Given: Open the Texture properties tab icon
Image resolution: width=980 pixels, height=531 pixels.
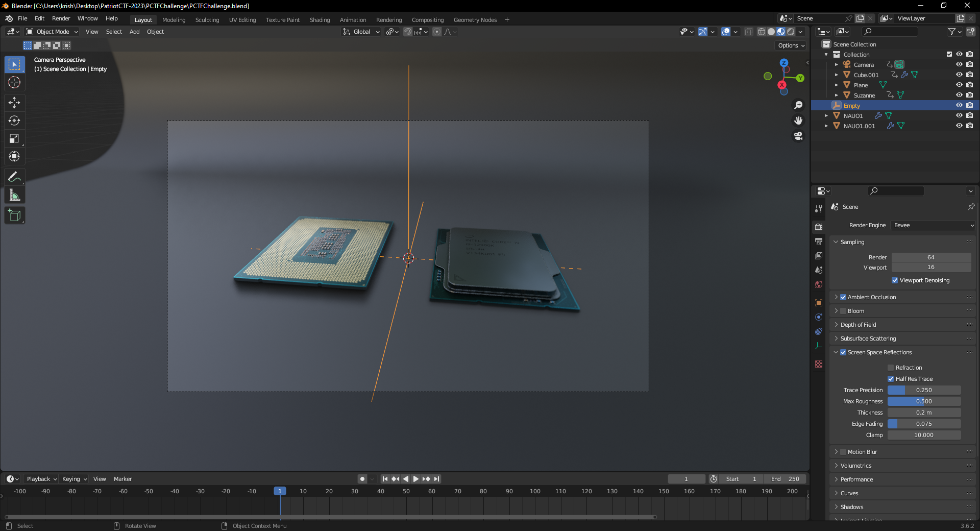Looking at the screenshot, I should [x=819, y=364].
